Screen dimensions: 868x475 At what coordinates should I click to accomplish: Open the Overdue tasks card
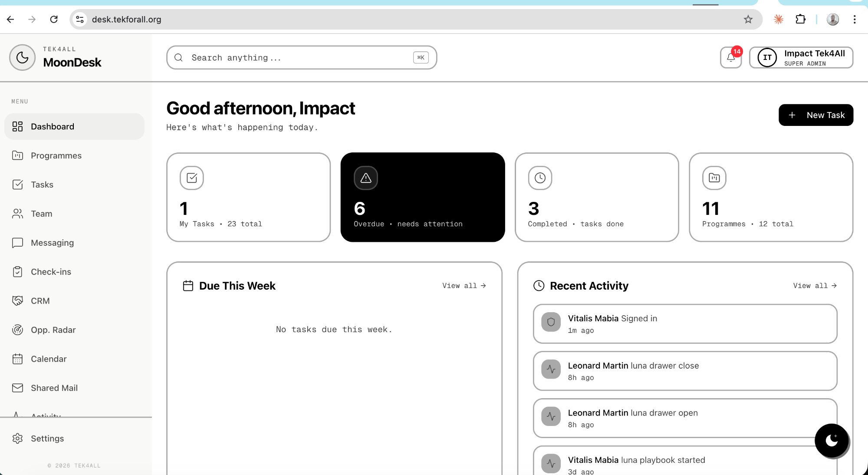pos(423,198)
